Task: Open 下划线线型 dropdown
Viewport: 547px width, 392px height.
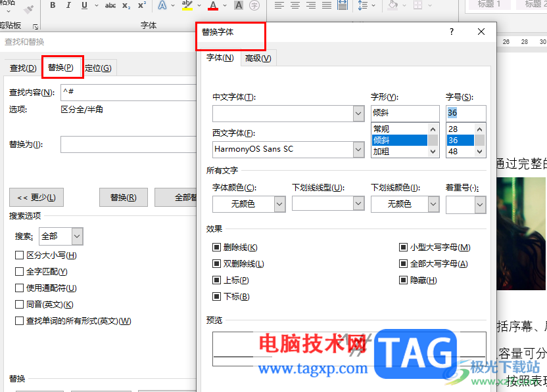Action: click(358, 204)
